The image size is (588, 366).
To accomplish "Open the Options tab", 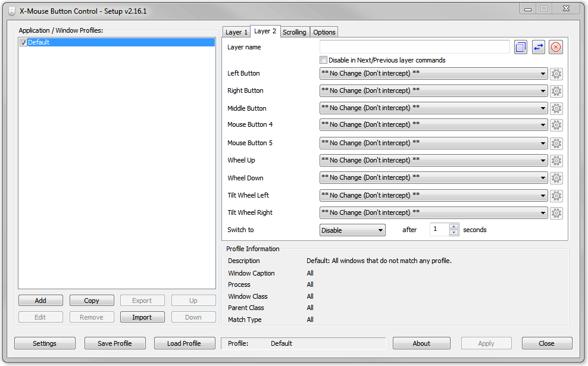I will [324, 32].
